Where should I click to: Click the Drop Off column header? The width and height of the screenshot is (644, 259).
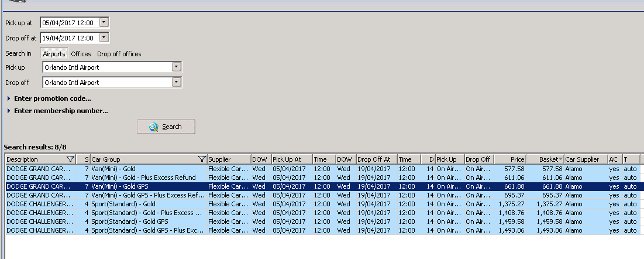(x=479, y=159)
